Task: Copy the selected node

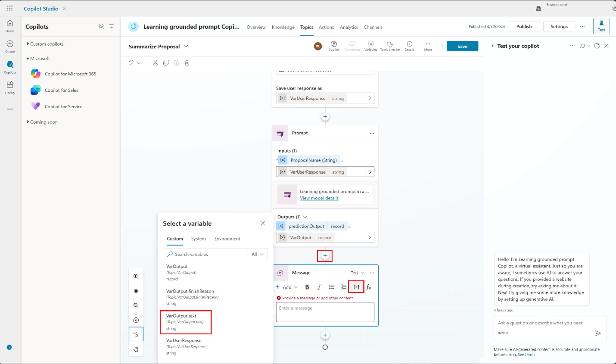Action: [166, 63]
